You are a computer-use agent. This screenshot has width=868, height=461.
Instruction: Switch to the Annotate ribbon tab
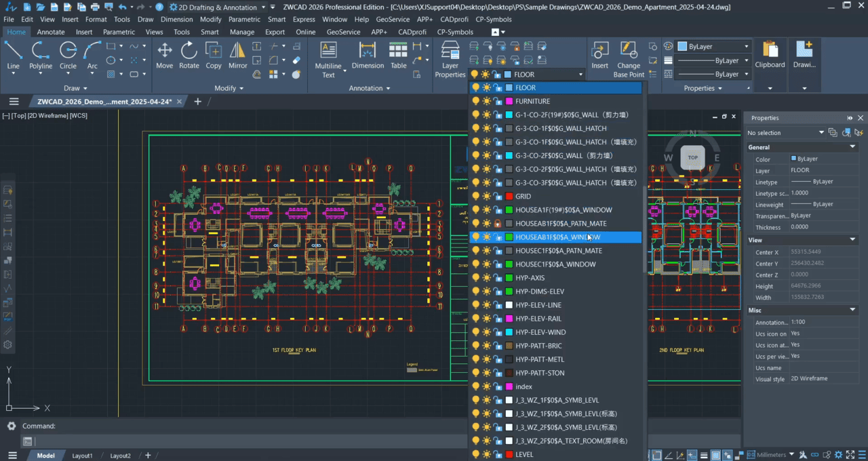[51, 32]
